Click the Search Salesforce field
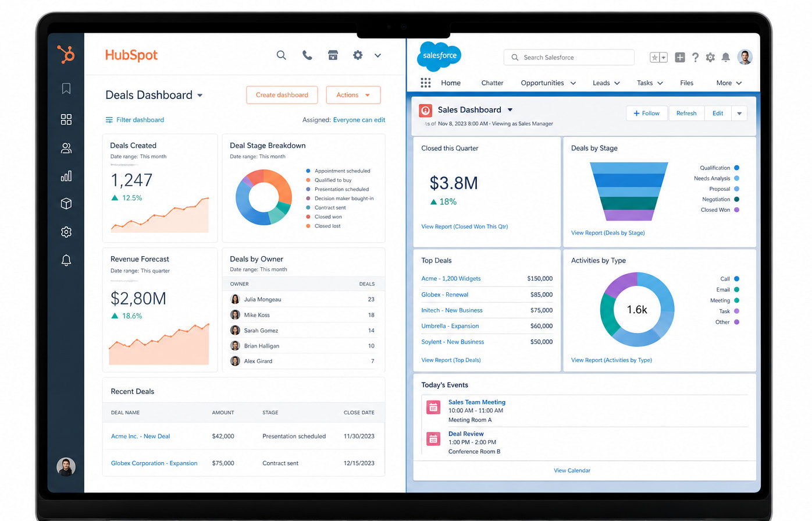Image resolution: width=812 pixels, height=521 pixels. click(569, 57)
